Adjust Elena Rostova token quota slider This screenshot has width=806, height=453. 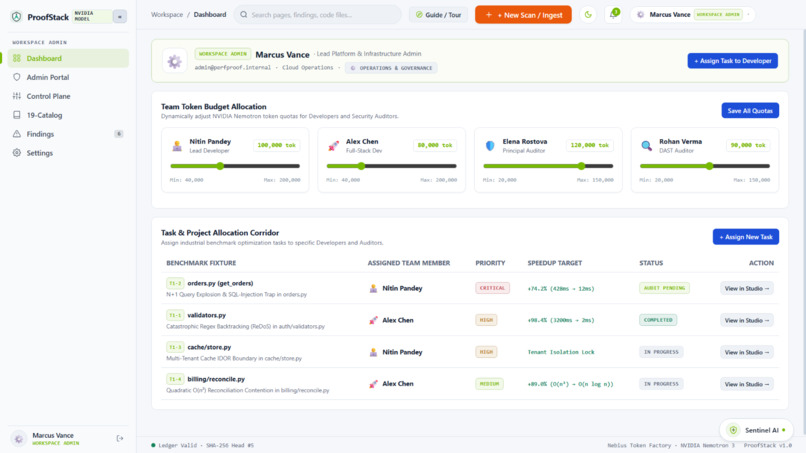(x=548, y=166)
